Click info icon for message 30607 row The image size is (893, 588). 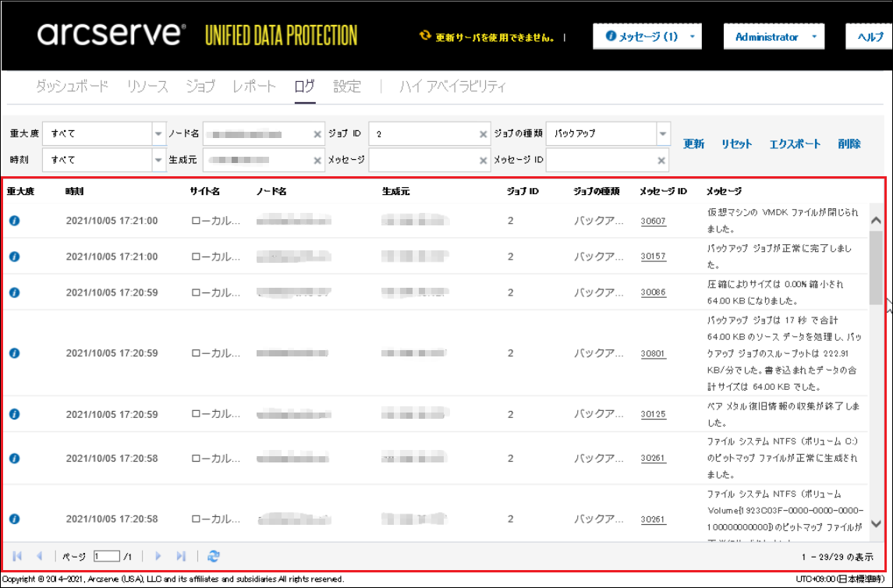[x=14, y=221]
